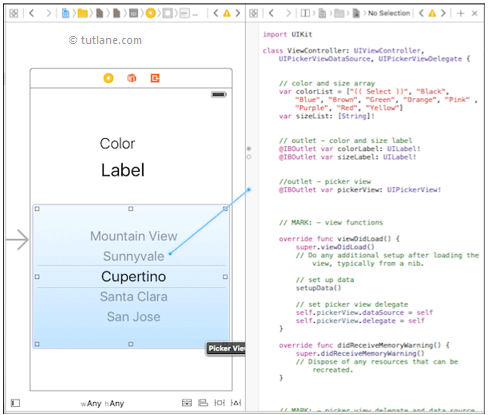Open Align constraints tool
The height and width of the screenshot is (415, 488).
(203, 403)
